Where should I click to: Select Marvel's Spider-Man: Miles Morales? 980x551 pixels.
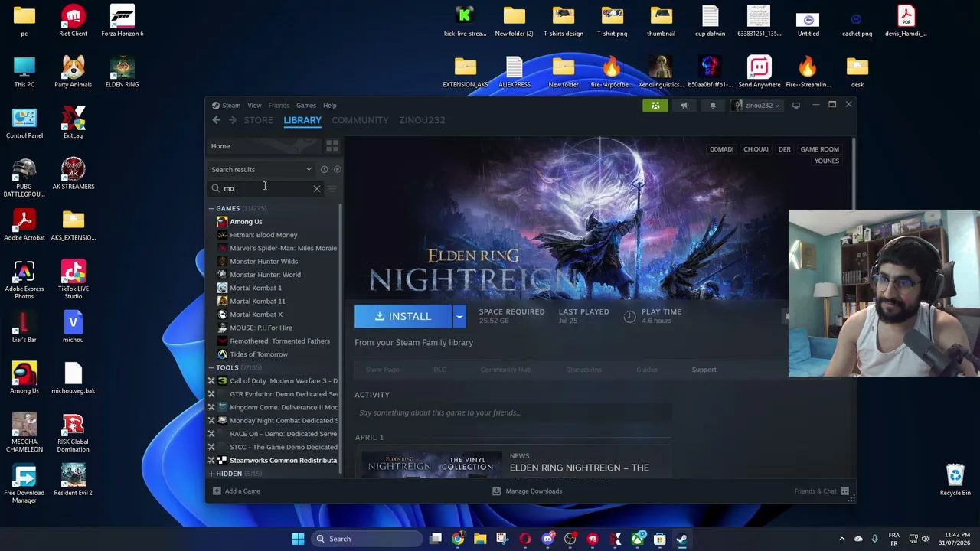[x=283, y=248]
